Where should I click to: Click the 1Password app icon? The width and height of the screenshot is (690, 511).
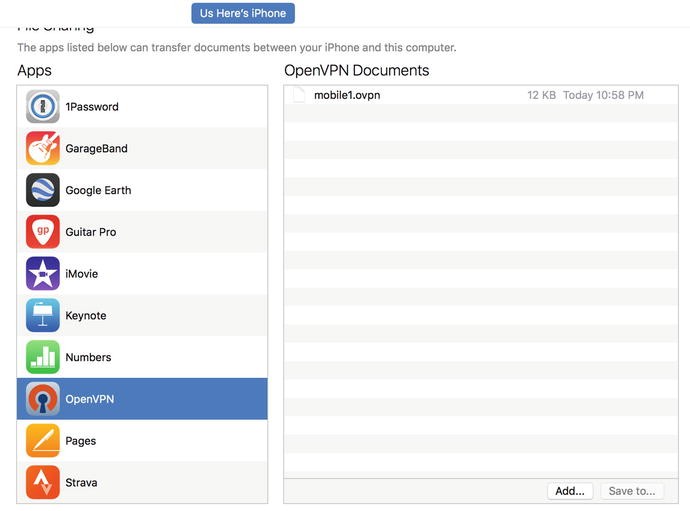(x=43, y=107)
